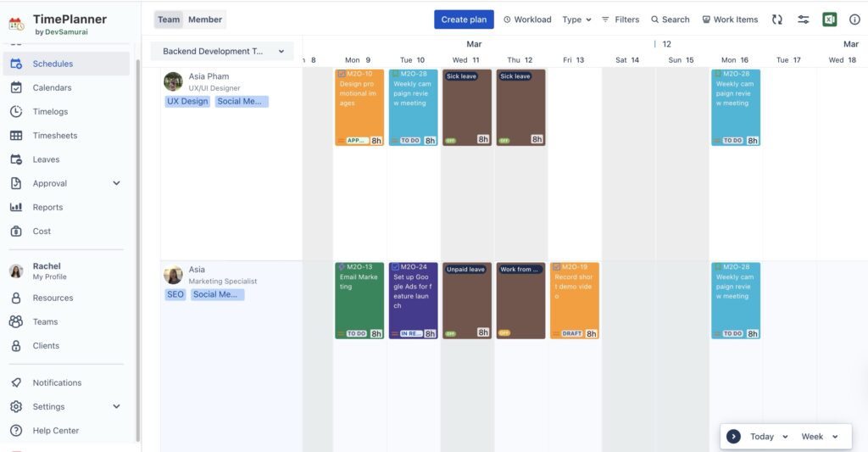Open the Unpaid leave card
This screenshot has height=452, width=868.
click(x=467, y=301)
